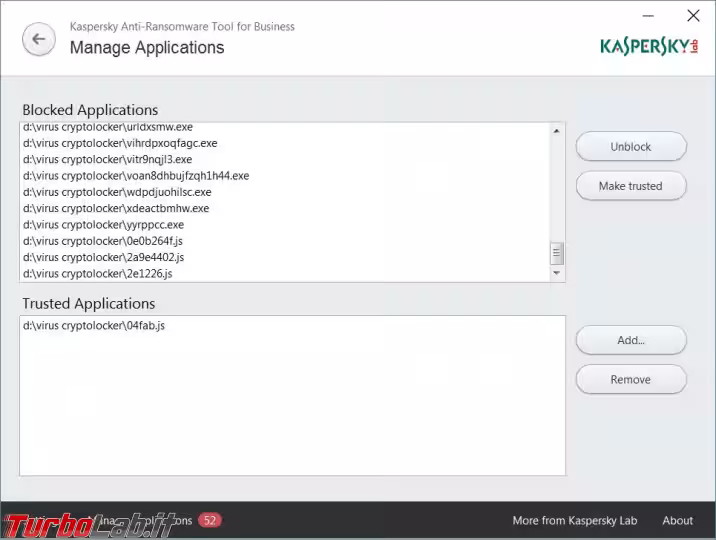Select blocked entry 2e1226.js
The width and height of the screenshot is (716, 540).
pos(285,273)
